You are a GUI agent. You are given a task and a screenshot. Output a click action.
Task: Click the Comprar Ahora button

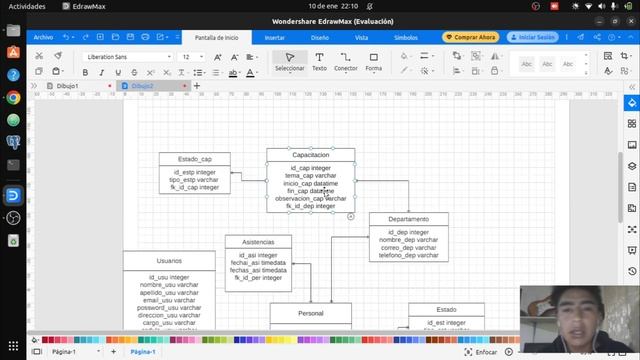pos(471,37)
